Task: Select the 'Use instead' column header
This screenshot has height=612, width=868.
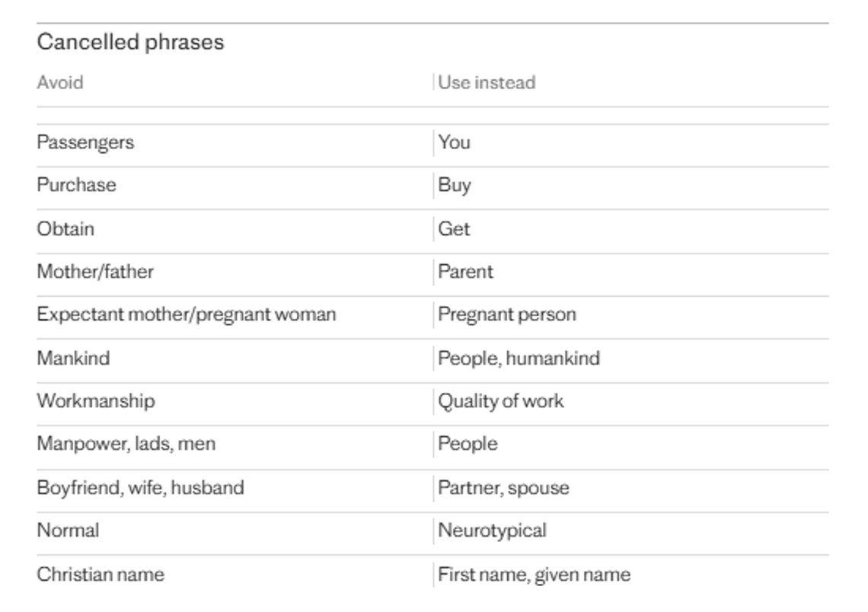Action: coord(487,82)
